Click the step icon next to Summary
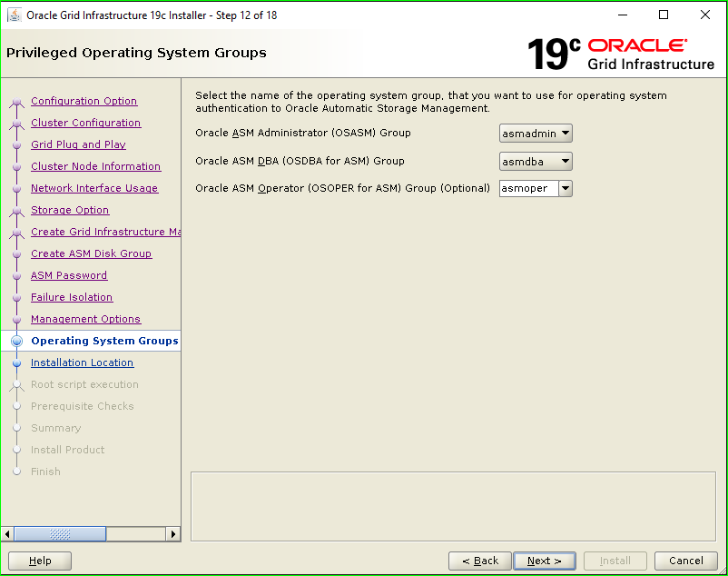This screenshot has height=576, width=728. [15, 428]
